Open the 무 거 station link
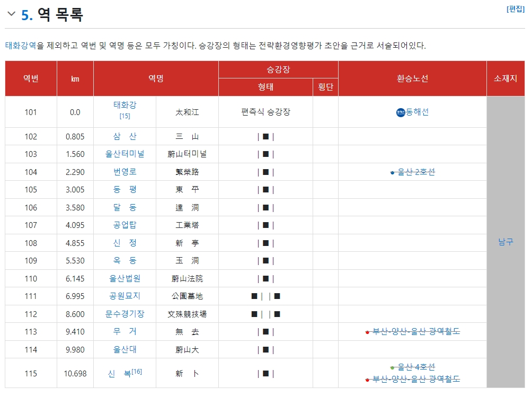Image resolution: width=532 pixels, height=396 pixels. [x=125, y=331]
